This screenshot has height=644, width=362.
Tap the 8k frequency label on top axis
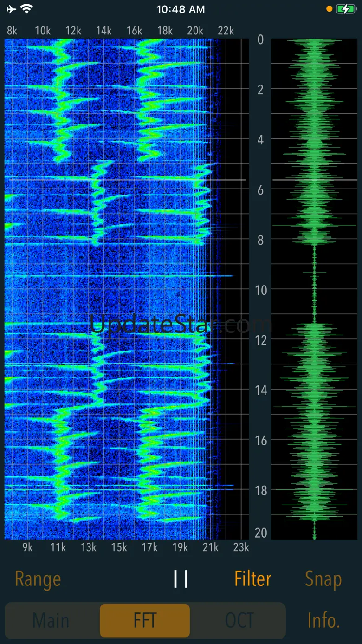click(12, 31)
